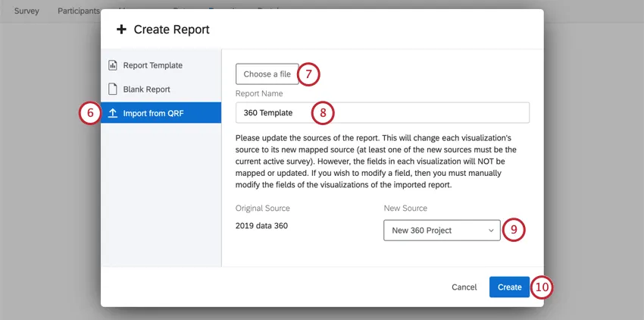The width and height of the screenshot is (644, 320).
Task: Click the red step 7 marker
Action: tap(308, 74)
